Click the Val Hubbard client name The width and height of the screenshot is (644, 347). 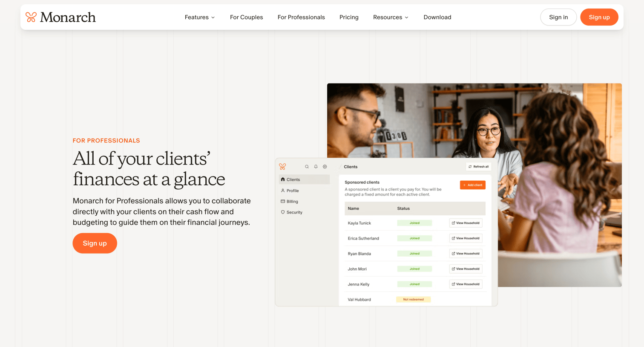359,300
